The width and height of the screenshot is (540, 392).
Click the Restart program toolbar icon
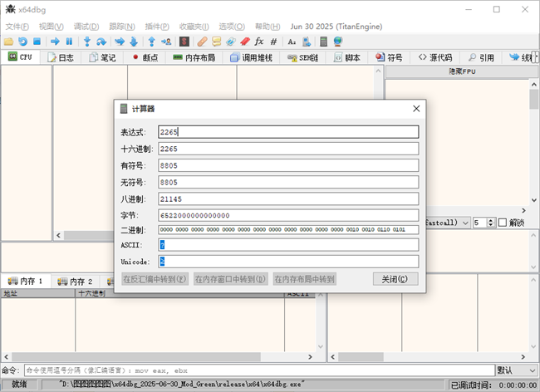[22, 41]
